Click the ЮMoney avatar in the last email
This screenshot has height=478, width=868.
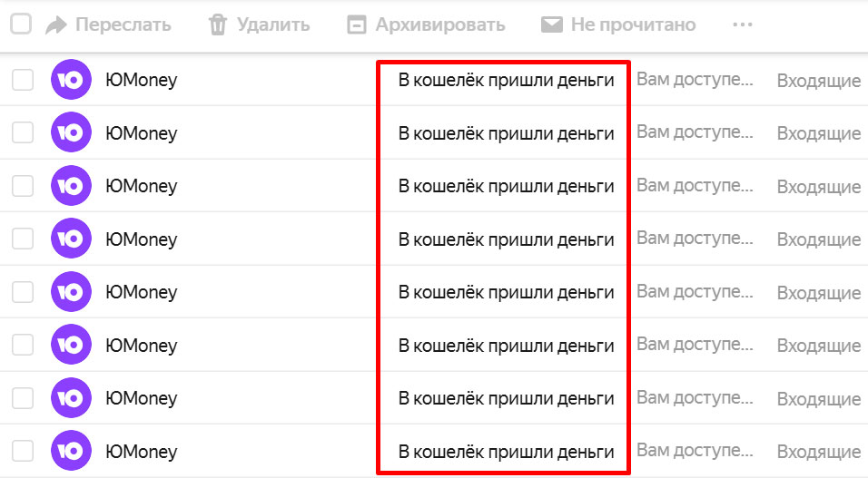71,451
